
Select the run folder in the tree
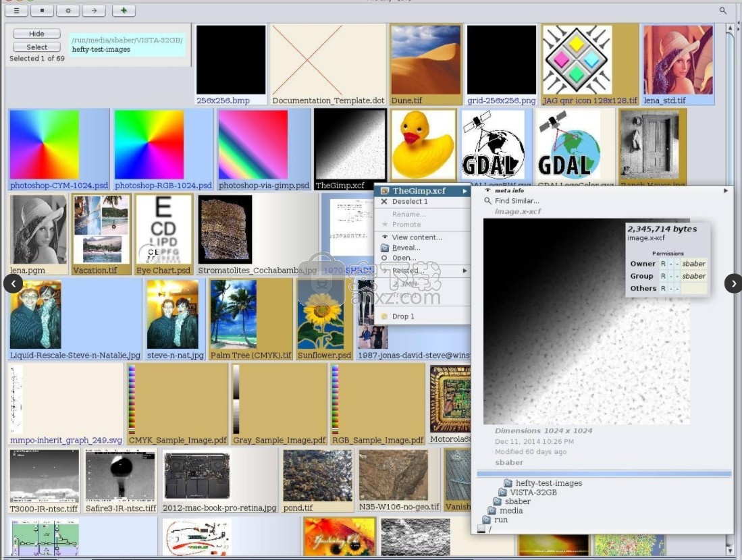495,520
